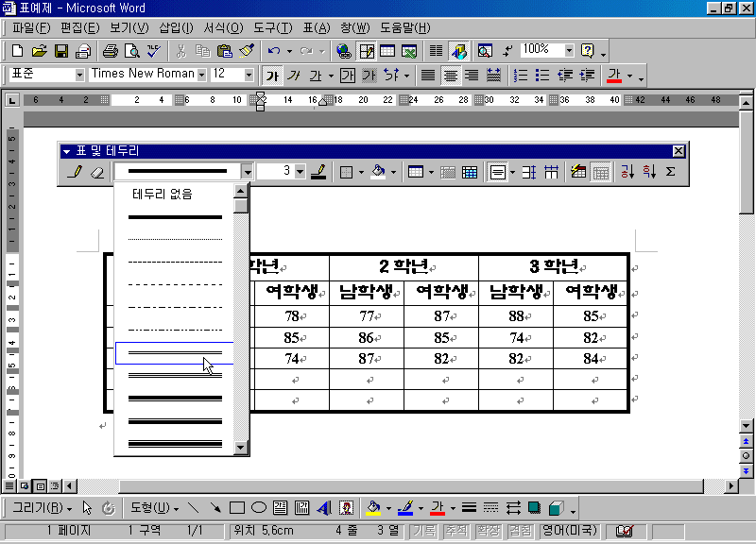The image size is (756, 544).
Task: Sort the table descending
Action: pos(649,172)
